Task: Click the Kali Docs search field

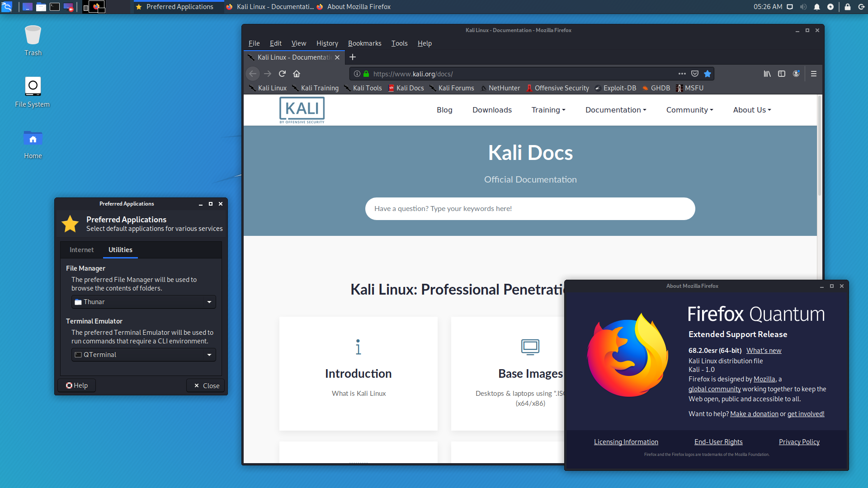Action: pos(530,209)
